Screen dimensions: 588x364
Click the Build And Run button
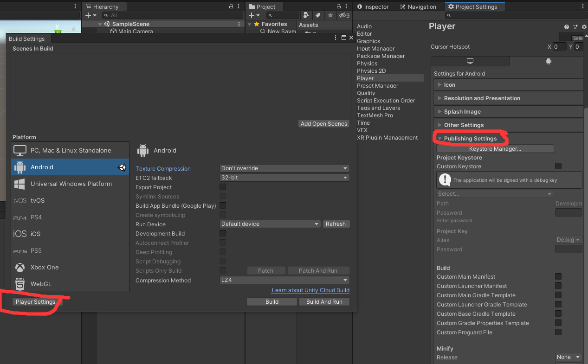[324, 302]
